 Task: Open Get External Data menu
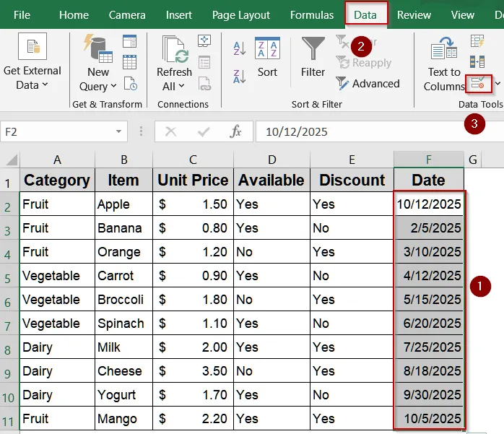[32, 61]
